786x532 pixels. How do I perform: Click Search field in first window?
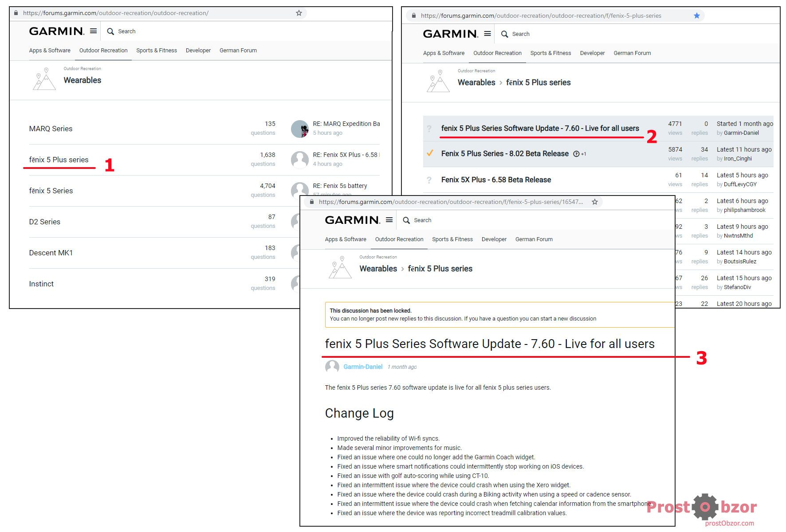click(127, 31)
